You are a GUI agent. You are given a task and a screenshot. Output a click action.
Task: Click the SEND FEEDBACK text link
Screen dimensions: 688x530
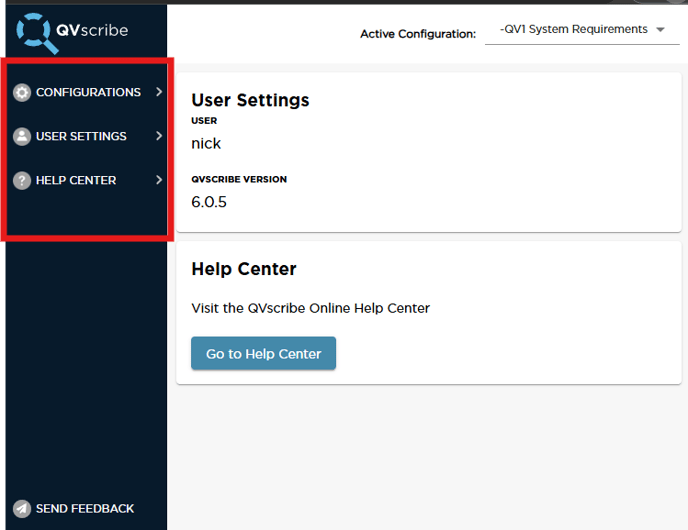pos(85,508)
